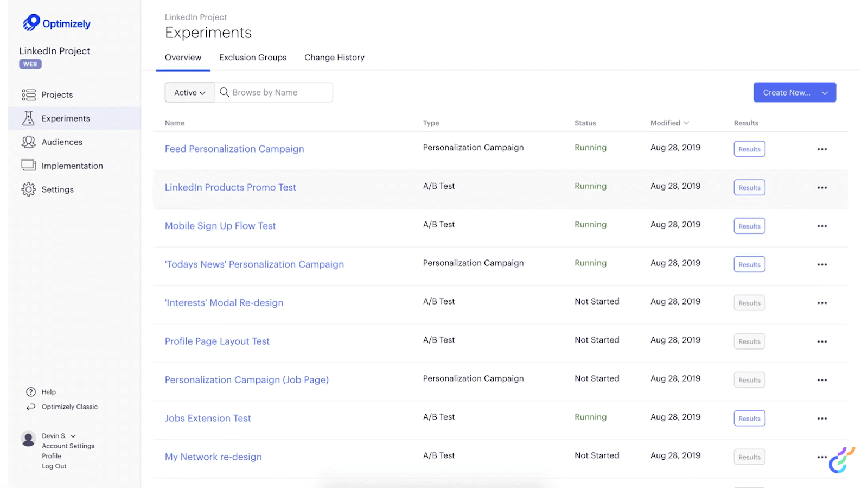868x488 pixels.
Task: Click the Status column header
Action: [585, 123]
